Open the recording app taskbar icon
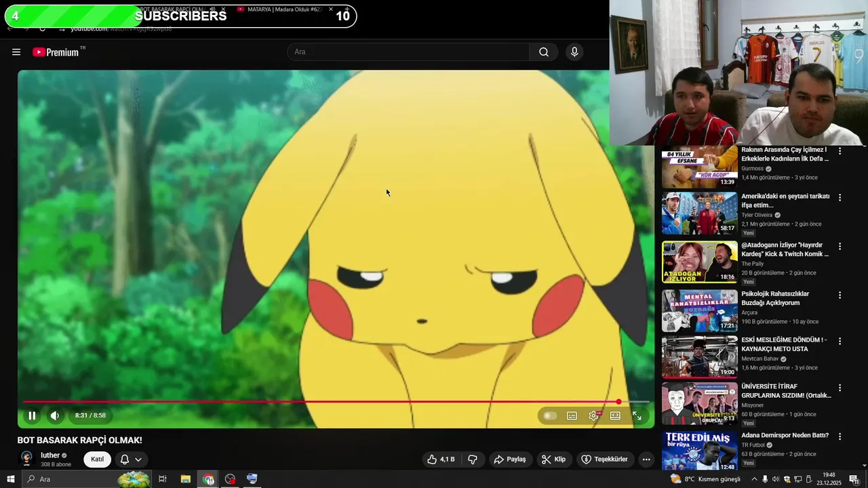 (x=231, y=479)
